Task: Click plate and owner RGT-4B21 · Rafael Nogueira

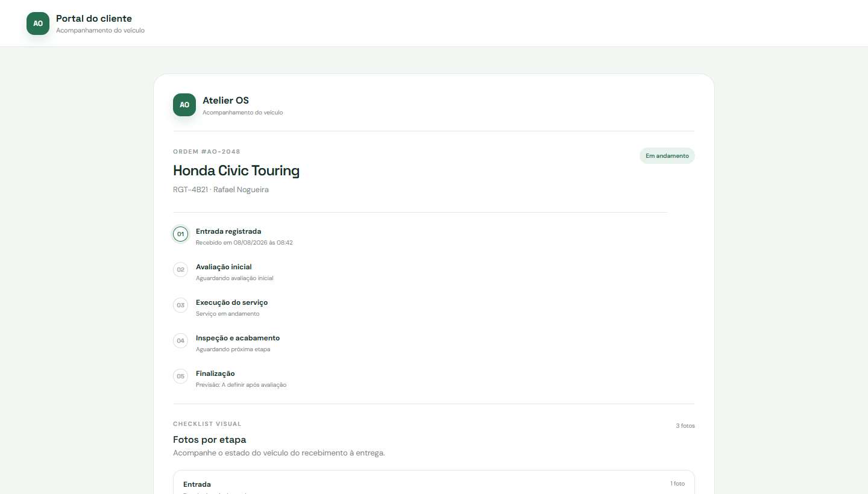Action: pos(221,190)
